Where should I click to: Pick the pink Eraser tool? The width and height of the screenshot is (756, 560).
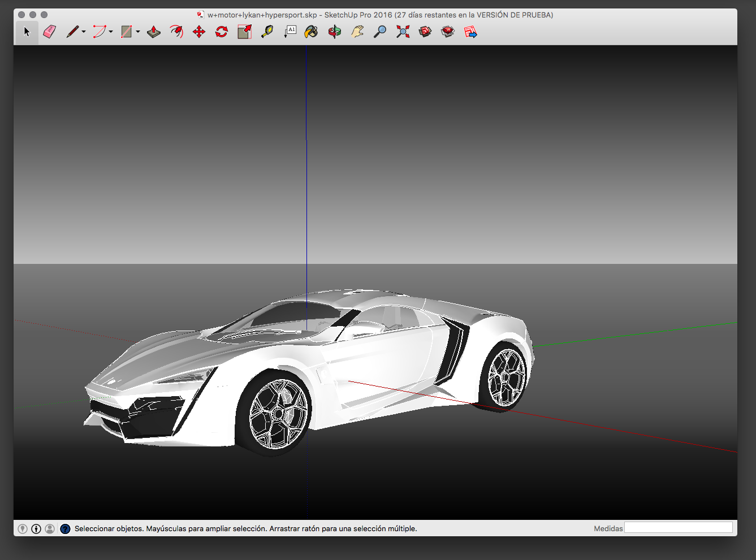(50, 32)
